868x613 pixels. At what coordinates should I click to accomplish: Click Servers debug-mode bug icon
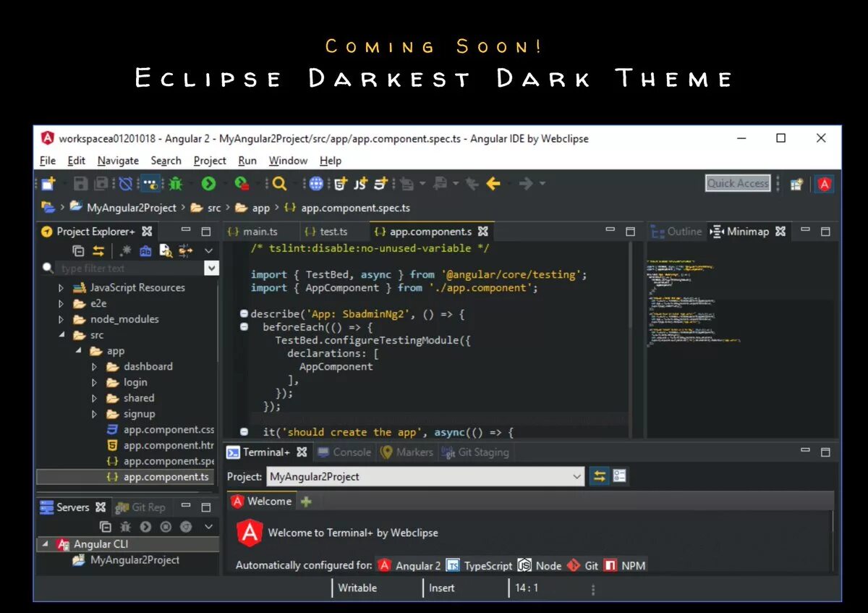125,527
